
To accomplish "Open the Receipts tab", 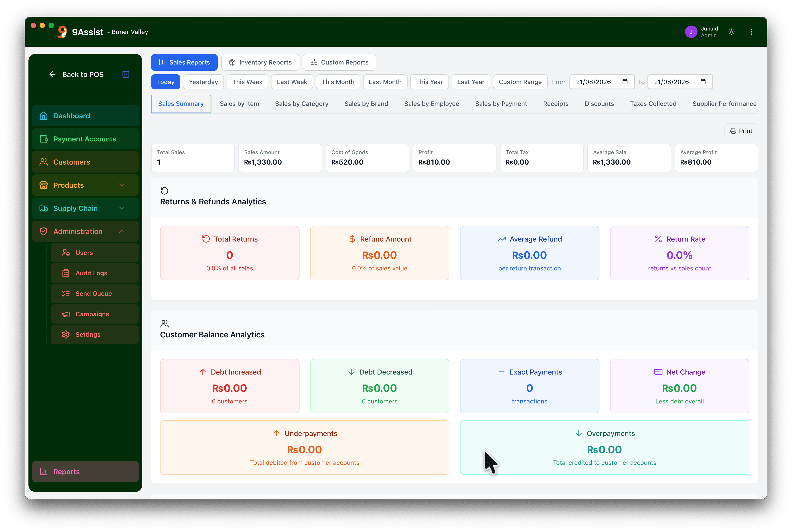I will tap(556, 104).
